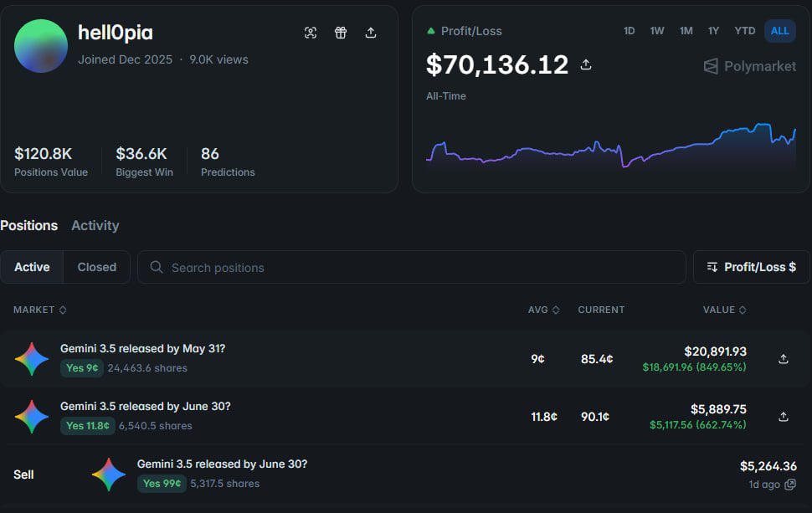Image resolution: width=812 pixels, height=513 pixels.
Task: Sort by AVG column
Action: coord(544,310)
